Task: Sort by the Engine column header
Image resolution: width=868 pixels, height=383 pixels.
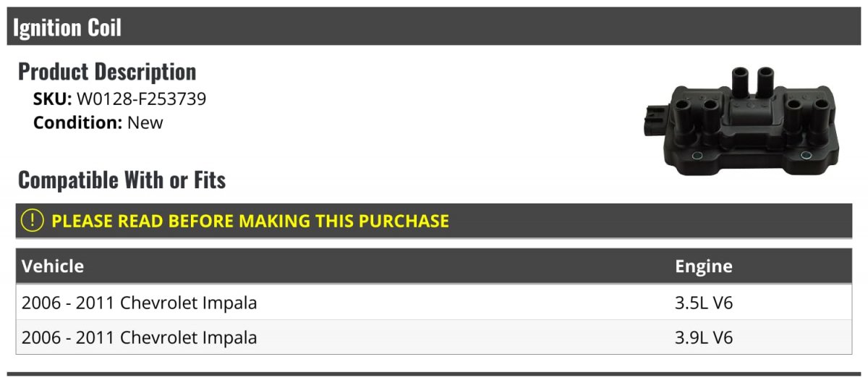Action: coord(704,266)
